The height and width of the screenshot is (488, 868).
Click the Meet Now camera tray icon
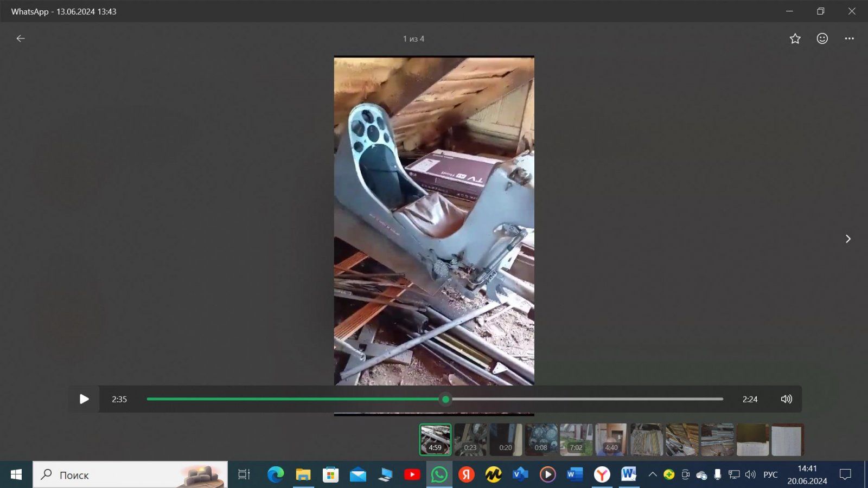point(685,474)
